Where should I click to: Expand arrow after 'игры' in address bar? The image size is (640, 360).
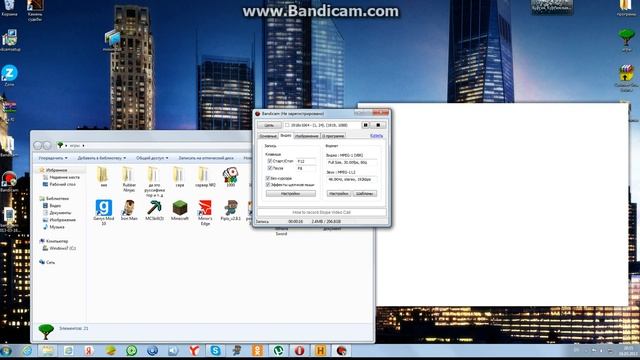pos(83,146)
